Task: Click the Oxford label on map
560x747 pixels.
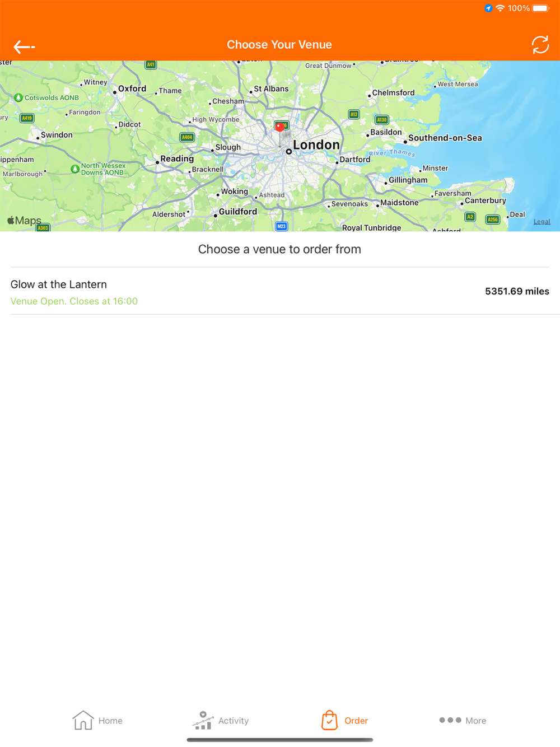Action: point(132,88)
